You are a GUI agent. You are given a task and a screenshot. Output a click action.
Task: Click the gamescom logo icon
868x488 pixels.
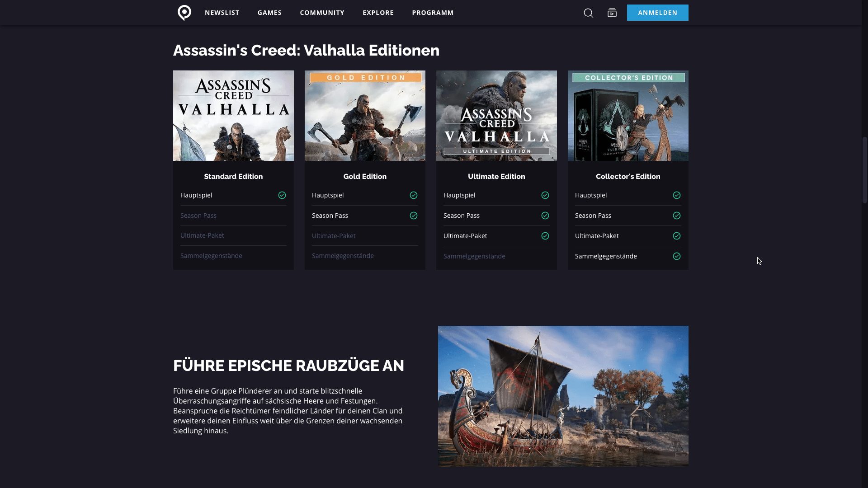184,13
